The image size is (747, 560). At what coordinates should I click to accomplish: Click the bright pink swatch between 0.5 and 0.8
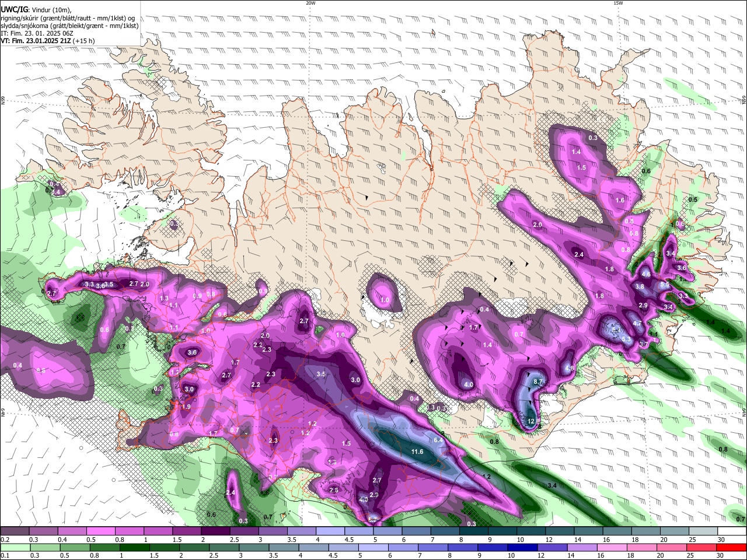pyautogui.click(x=100, y=532)
